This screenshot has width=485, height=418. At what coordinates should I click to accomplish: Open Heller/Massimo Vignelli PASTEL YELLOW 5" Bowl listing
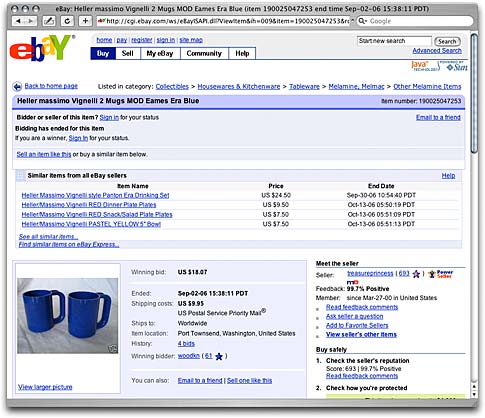91,224
